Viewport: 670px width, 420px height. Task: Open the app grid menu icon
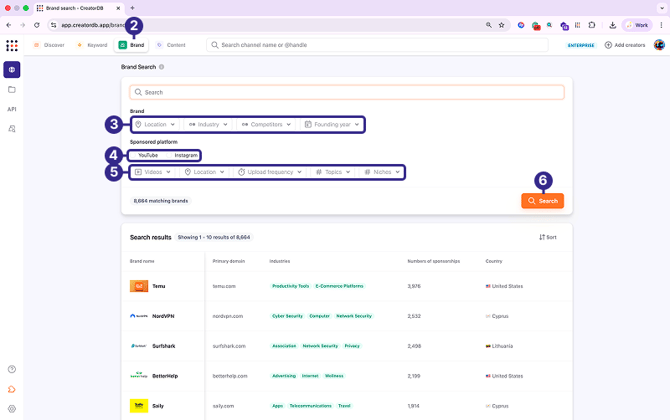point(12,45)
